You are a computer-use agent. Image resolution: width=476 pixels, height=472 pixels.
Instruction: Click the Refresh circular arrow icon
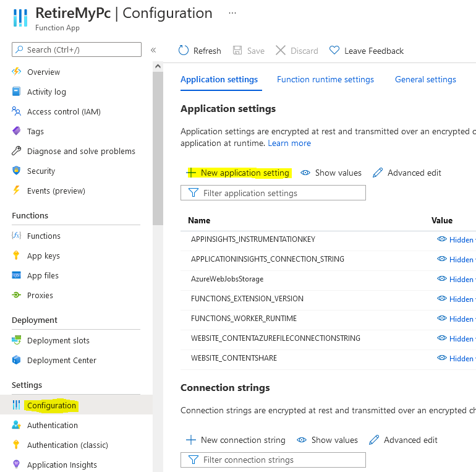pyautogui.click(x=184, y=51)
